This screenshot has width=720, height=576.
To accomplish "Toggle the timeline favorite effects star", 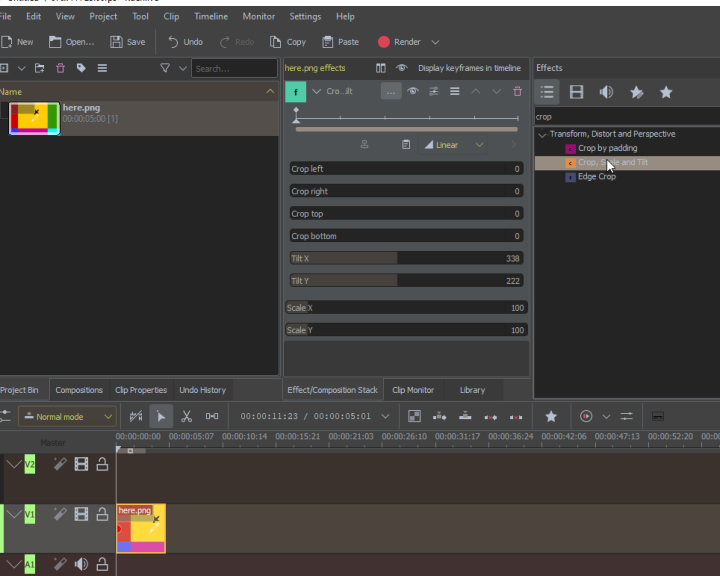I will 551,417.
